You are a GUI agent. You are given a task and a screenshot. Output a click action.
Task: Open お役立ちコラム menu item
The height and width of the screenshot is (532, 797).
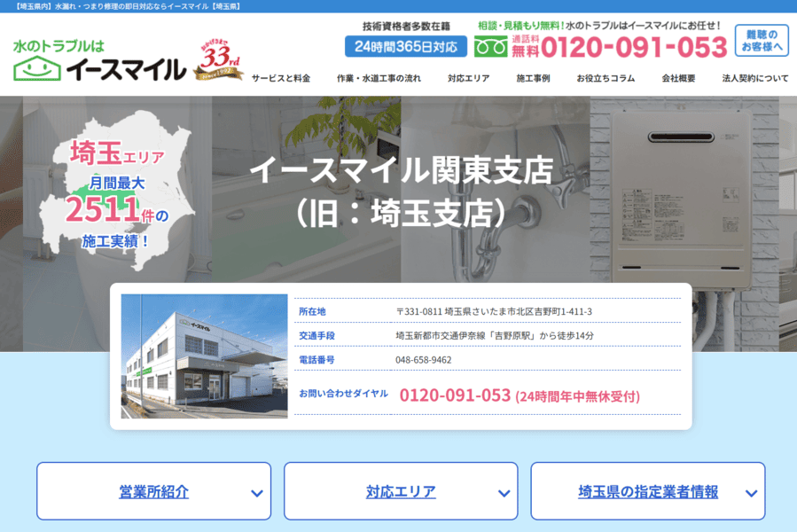tap(606, 78)
